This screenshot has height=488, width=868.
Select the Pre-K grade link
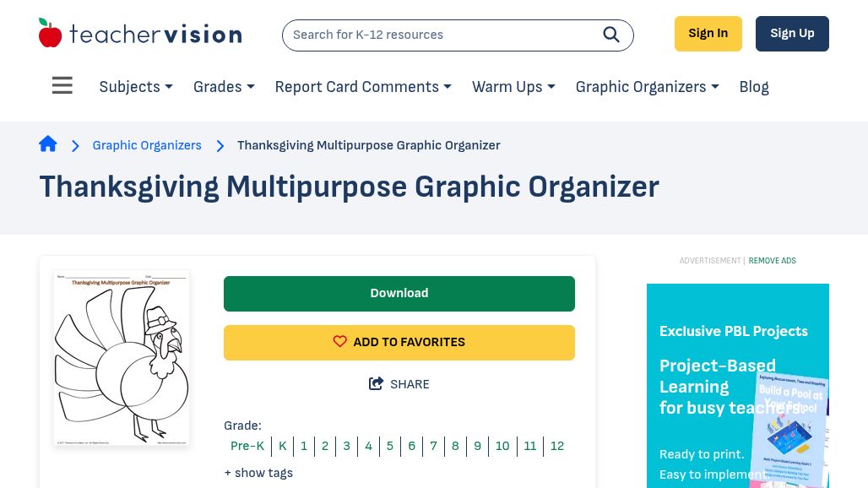(247, 446)
